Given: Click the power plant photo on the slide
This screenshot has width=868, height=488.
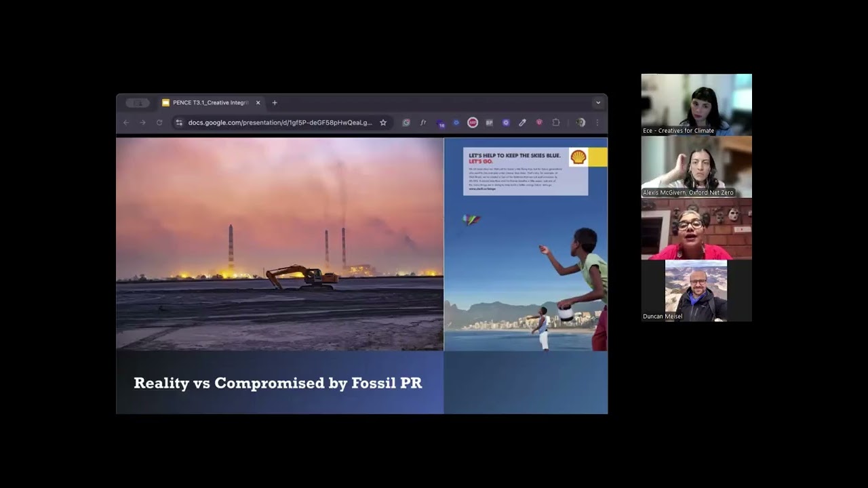Looking at the screenshot, I should (x=279, y=244).
